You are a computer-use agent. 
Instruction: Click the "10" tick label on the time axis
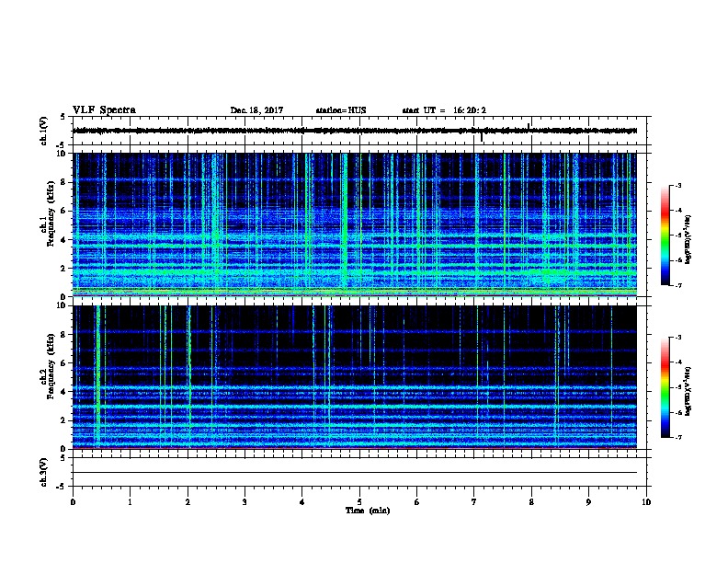[646, 502]
